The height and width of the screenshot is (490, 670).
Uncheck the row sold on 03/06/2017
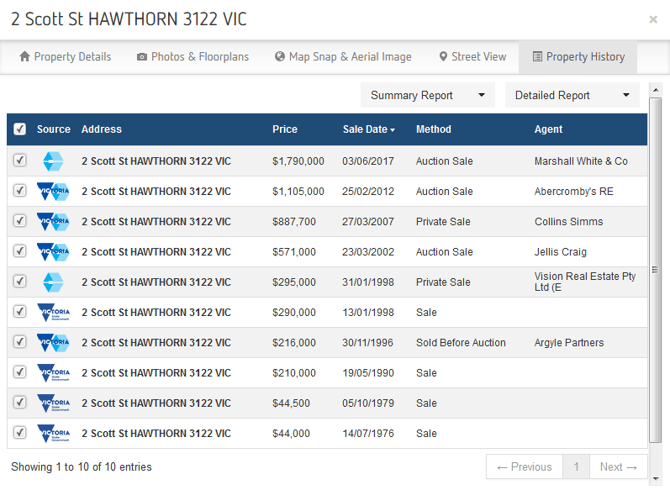tap(19, 161)
